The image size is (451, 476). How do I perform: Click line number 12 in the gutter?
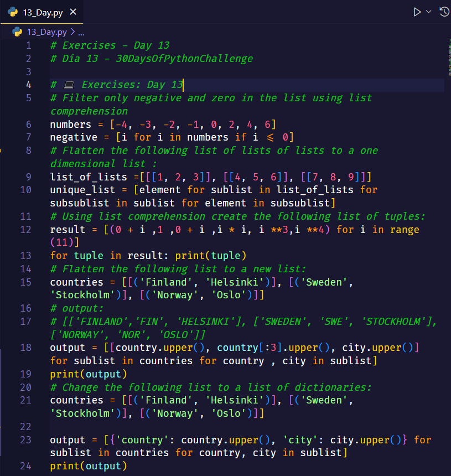tap(26, 230)
